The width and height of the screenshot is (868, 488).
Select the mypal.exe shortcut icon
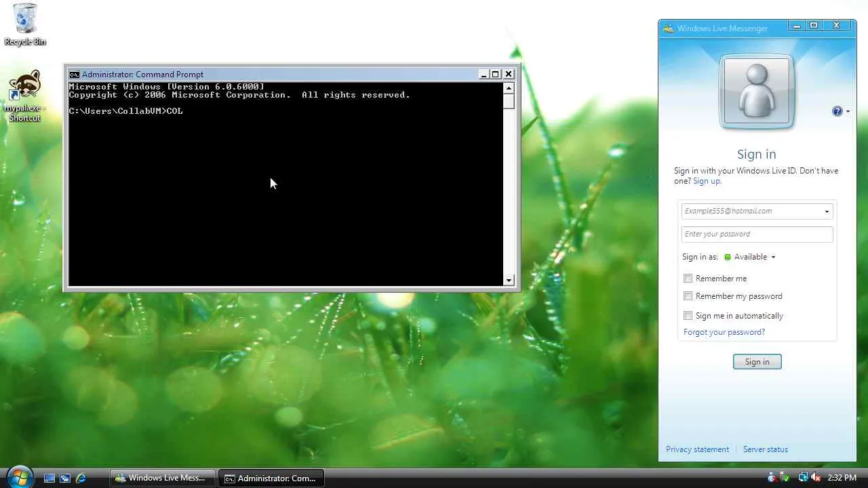point(25,97)
